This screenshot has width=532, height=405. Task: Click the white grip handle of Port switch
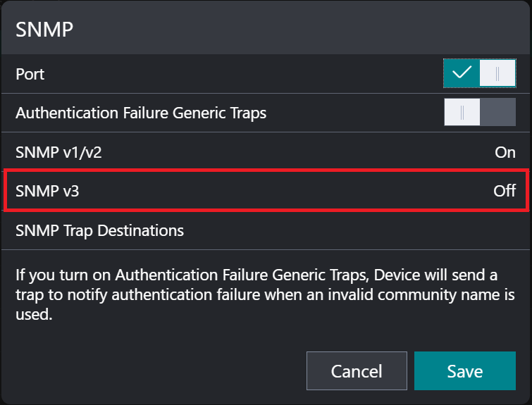497,73
